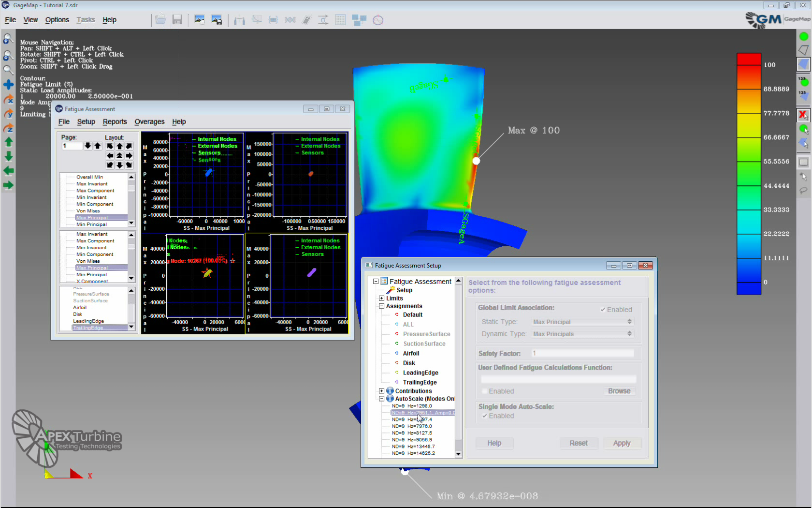Expand the Limits tree node
This screenshot has width=812, height=508.
(382, 299)
